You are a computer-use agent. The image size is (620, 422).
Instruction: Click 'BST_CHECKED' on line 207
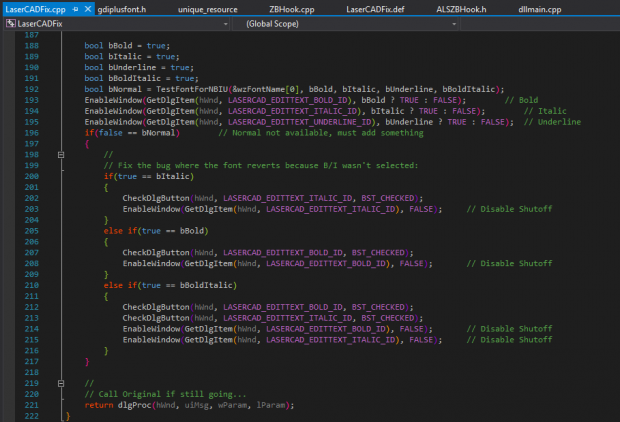tap(378, 253)
